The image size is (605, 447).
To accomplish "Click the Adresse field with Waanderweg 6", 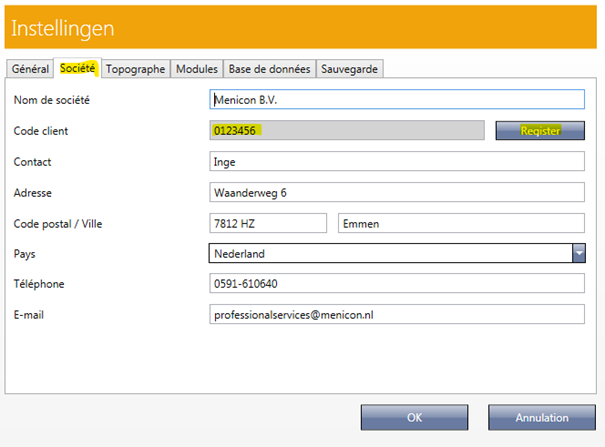I will (x=396, y=193).
